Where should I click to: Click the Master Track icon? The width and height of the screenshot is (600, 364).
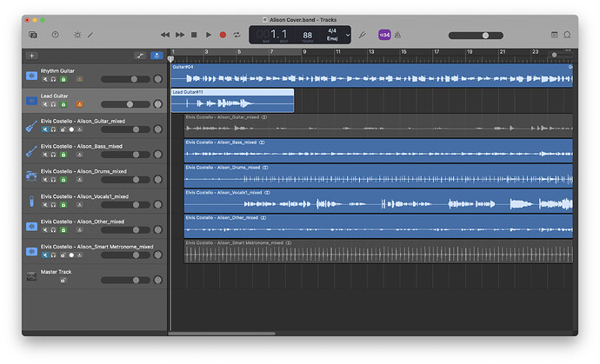[32, 276]
